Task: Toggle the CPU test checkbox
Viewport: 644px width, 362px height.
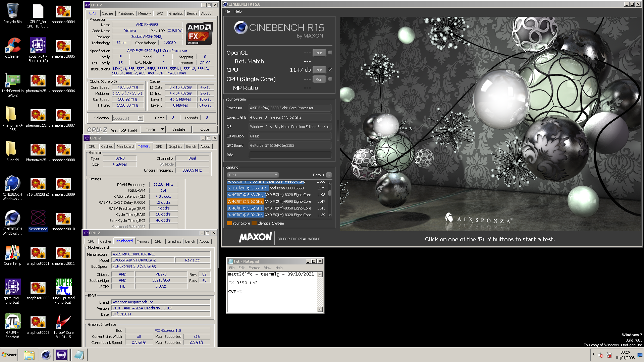Action: 330,70
